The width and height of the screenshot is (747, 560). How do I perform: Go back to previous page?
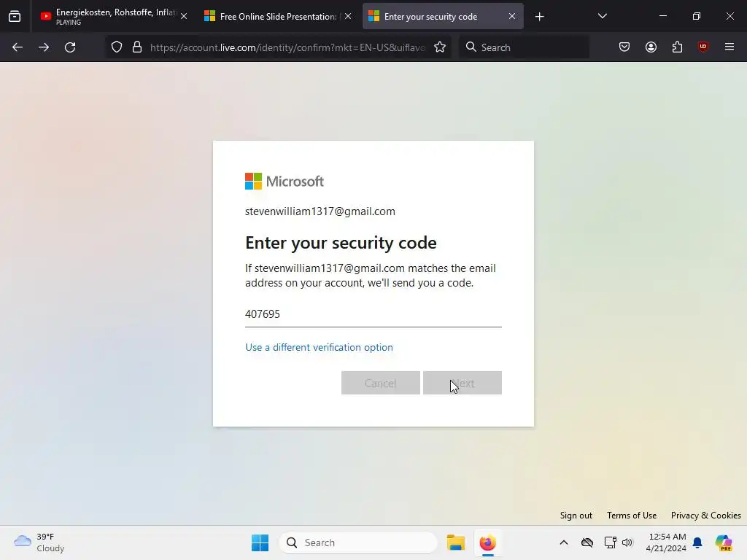pos(18,47)
